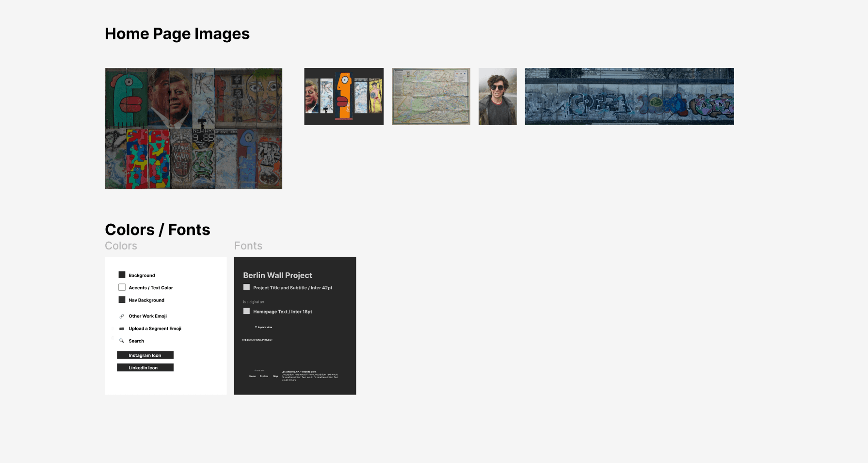Click the swatch beside Homepage Text / Inter 18pt
The width and height of the screenshot is (868, 463).
(x=246, y=311)
